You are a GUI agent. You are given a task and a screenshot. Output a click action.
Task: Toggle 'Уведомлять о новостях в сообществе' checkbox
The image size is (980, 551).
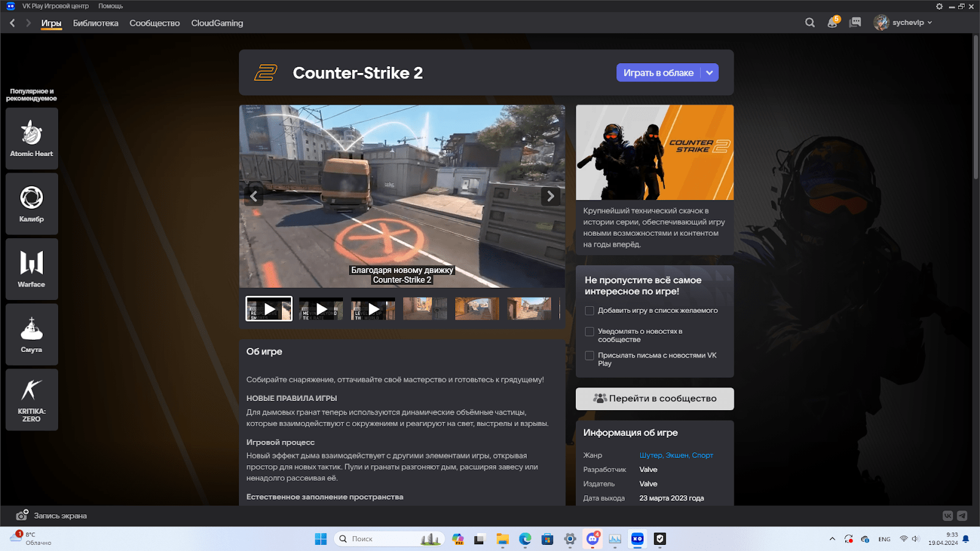tap(589, 332)
